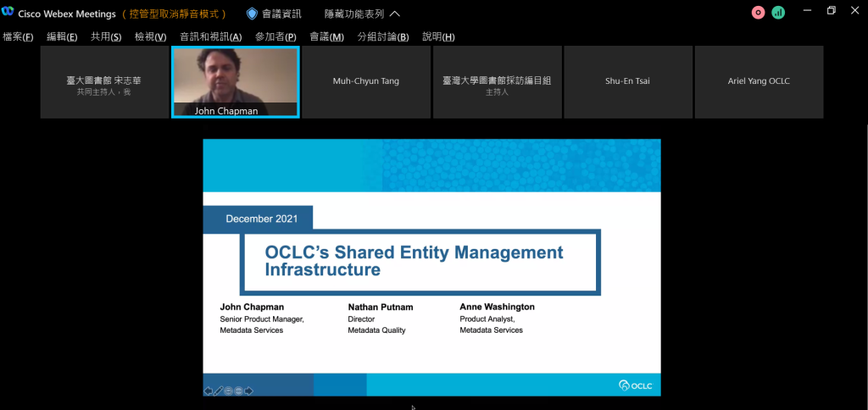Image resolution: width=868 pixels, height=410 pixels.
Task: Select the Ariel Yang OCLC participant tile
Action: click(x=759, y=81)
